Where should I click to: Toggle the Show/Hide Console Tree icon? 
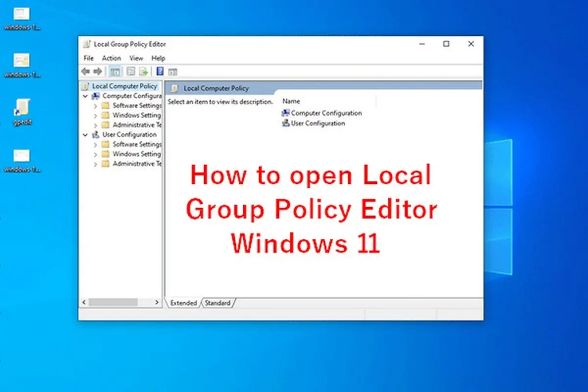tap(116, 72)
